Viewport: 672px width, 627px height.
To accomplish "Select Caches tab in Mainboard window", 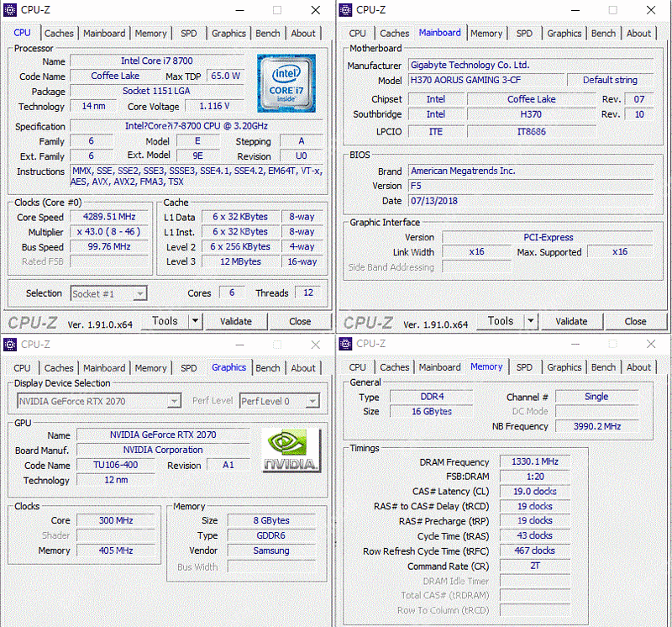I will 394,34.
